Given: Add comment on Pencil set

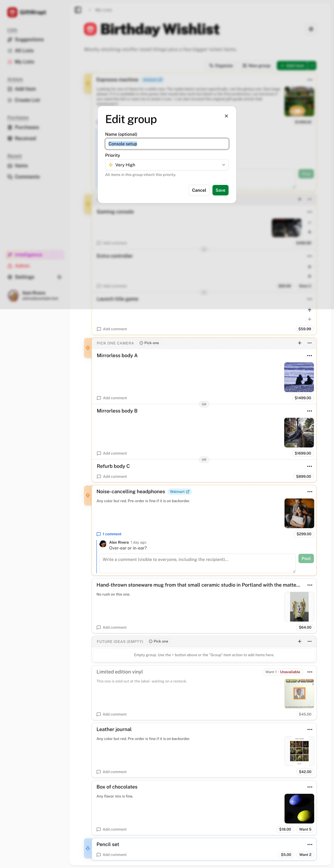Looking at the screenshot, I should coord(111,855).
